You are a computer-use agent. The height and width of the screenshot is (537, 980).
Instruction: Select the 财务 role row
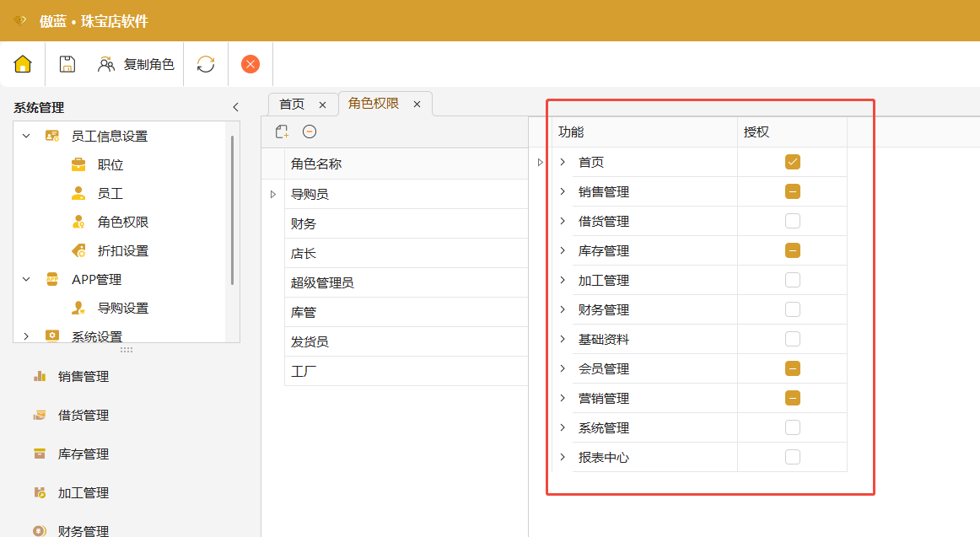click(407, 223)
